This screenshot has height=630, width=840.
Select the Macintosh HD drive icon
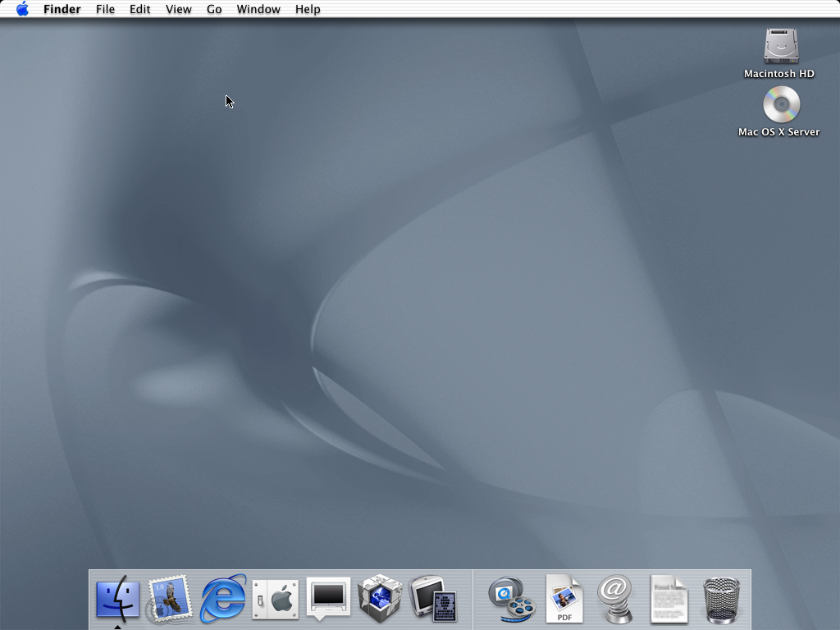click(x=781, y=46)
